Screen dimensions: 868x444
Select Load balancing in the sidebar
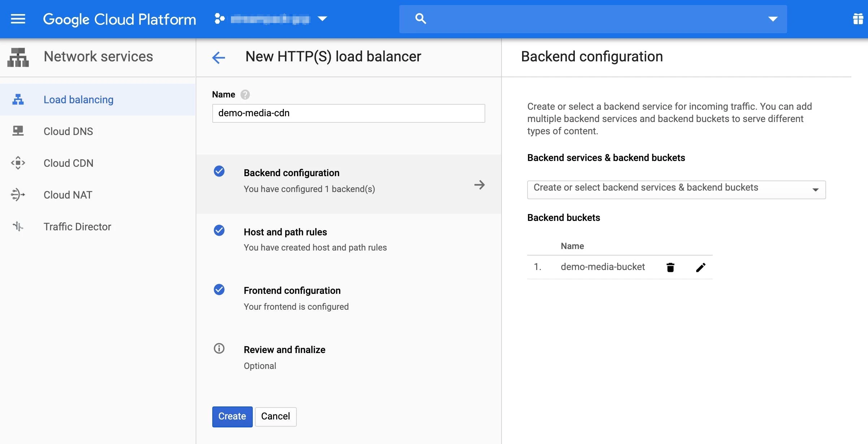(x=97, y=100)
